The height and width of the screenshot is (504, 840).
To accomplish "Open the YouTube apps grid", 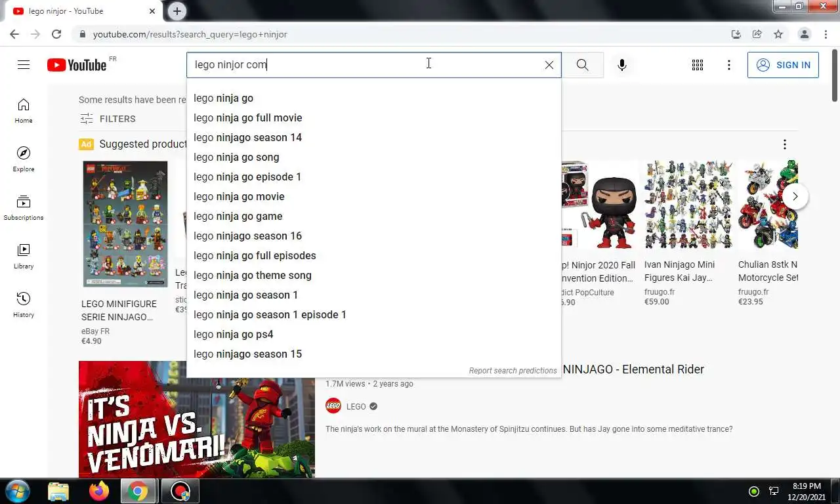I will [x=698, y=65].
